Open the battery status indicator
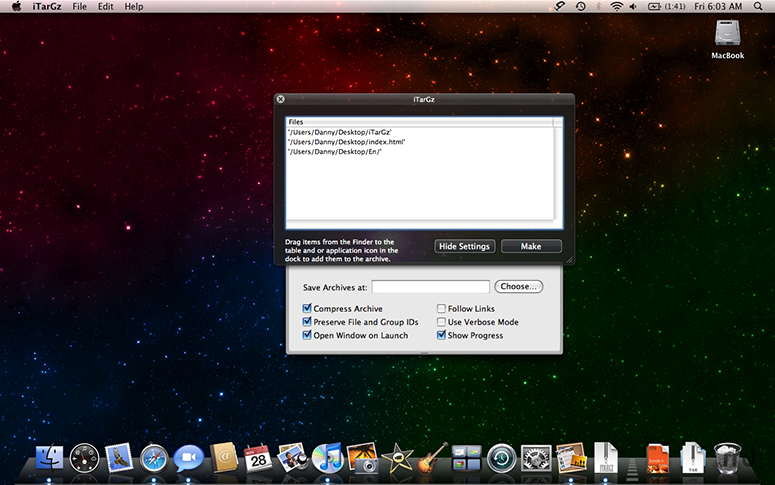 click(x=666, y=6)
